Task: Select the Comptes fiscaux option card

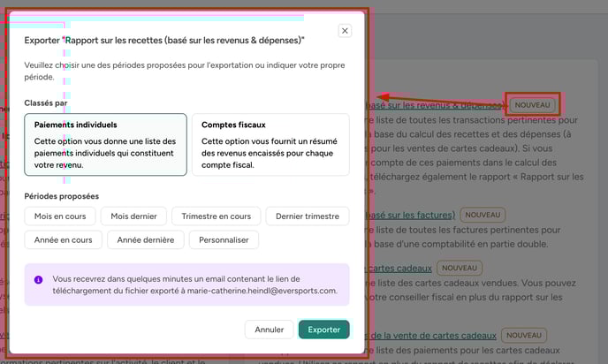Action: pos(270,145)
